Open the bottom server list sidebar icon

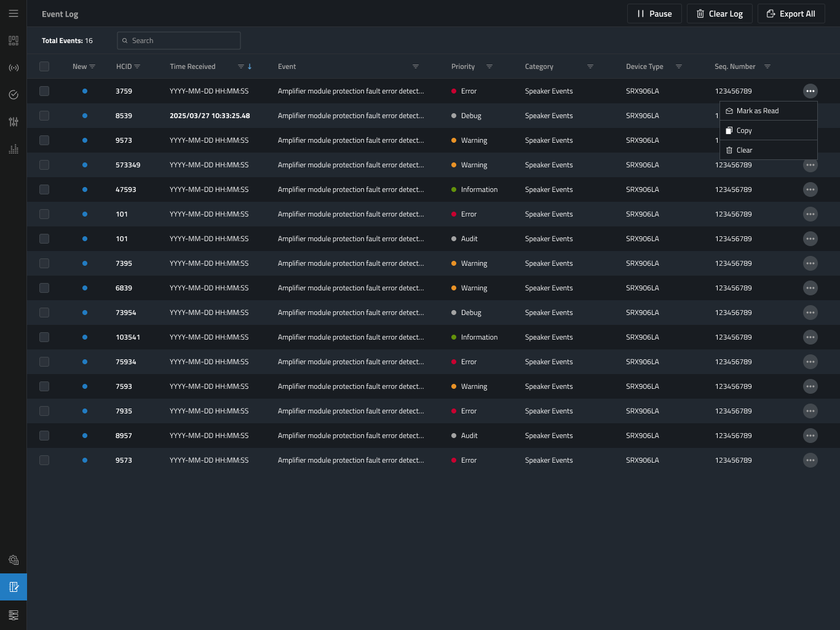pos(14,615)
